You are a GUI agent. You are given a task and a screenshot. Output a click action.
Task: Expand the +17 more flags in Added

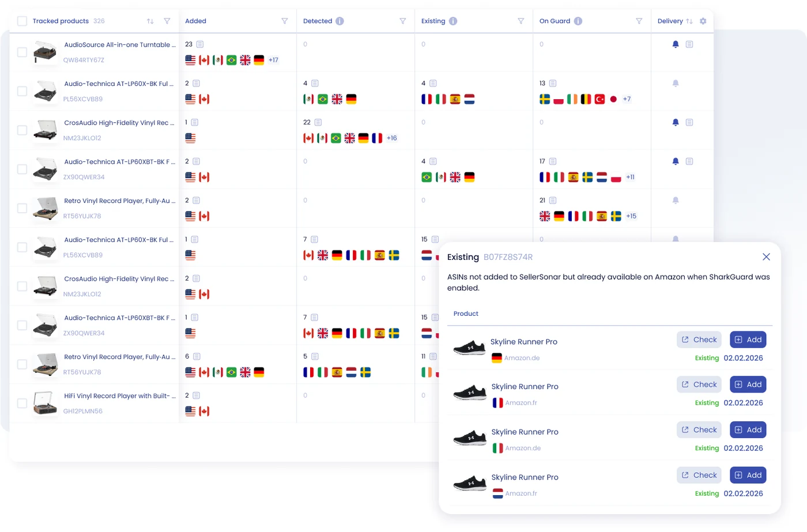[x=273, y=60]
